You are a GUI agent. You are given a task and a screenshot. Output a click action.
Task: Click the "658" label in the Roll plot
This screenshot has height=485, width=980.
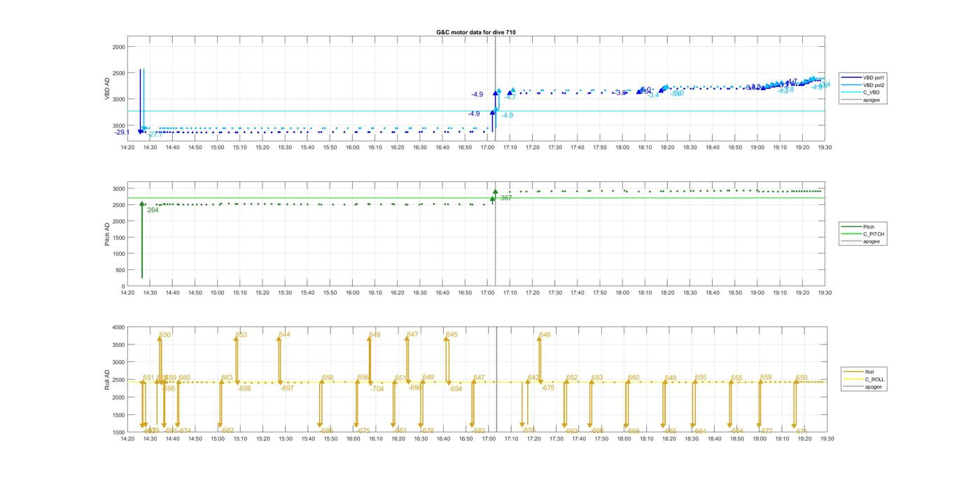328,378
